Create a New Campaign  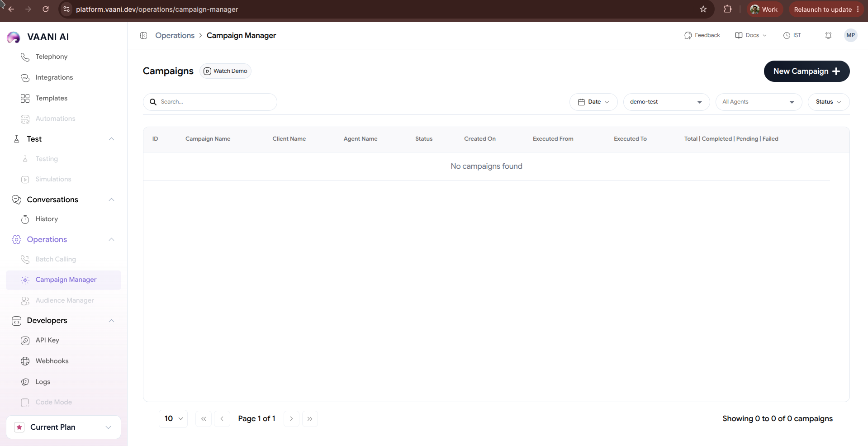(x=806, y=71)
